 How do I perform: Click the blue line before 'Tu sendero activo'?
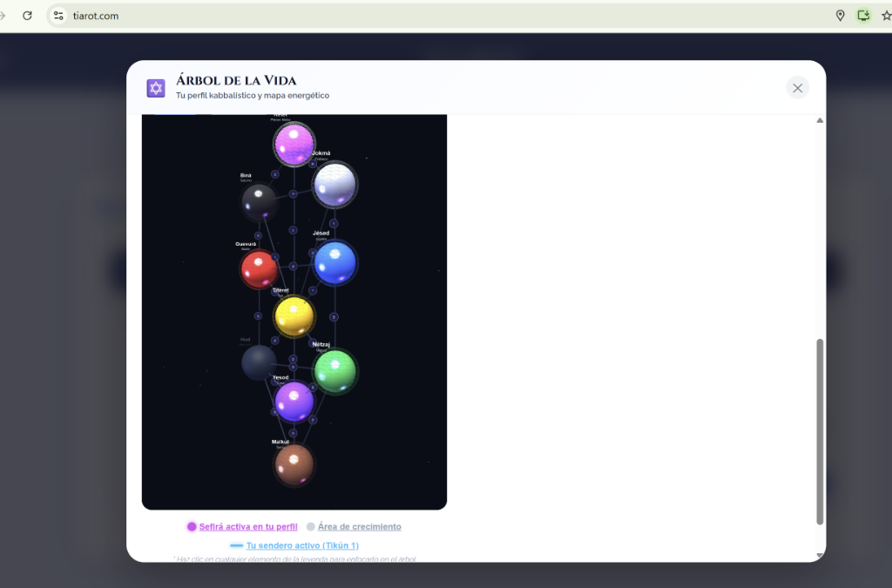[x=236, y=545]
